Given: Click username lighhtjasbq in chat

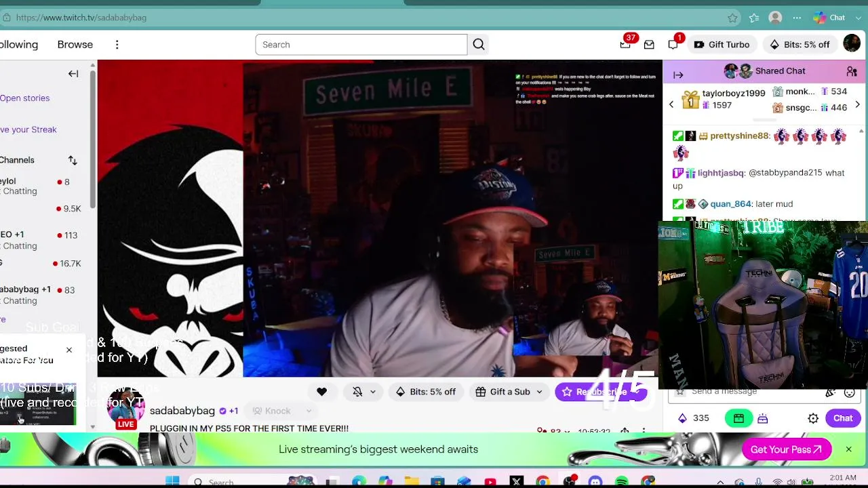Looking at the screenshot, I should click(720, 174).
